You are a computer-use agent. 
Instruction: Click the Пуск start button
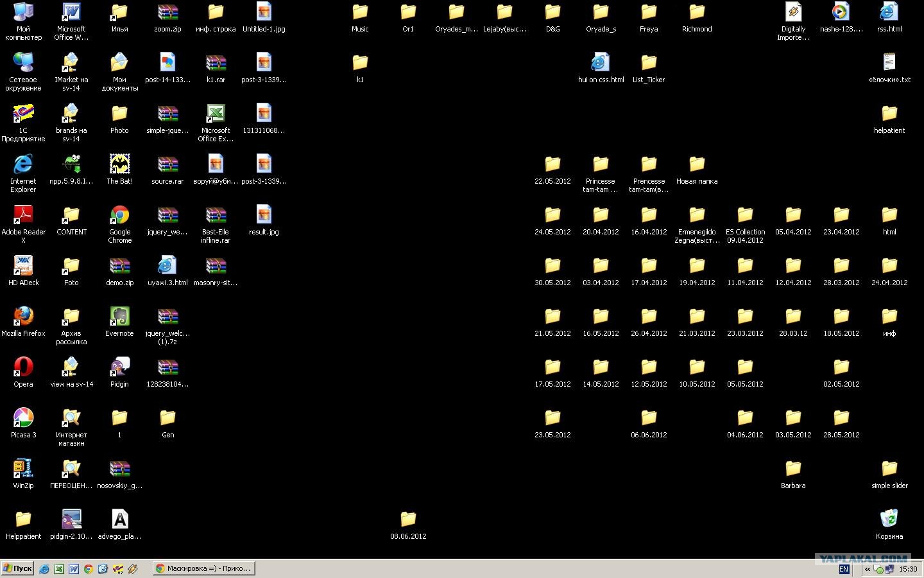click(x=17, y=568)
